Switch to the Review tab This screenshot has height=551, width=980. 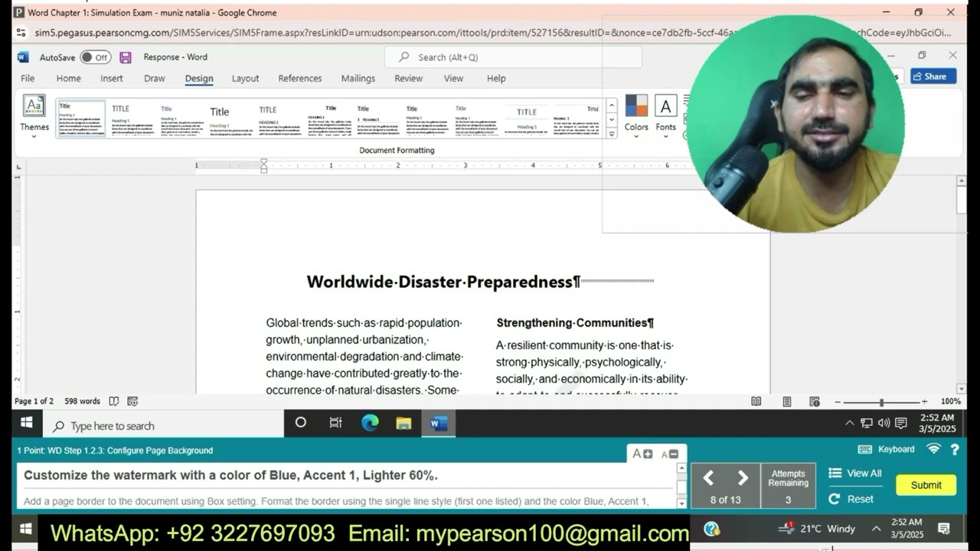[409, 78]
